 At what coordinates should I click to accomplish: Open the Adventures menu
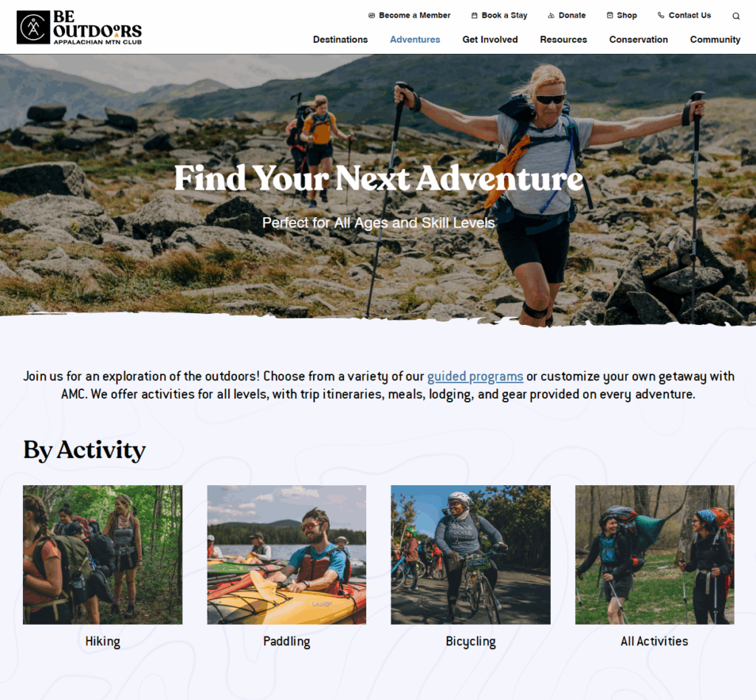click(415, 40)
